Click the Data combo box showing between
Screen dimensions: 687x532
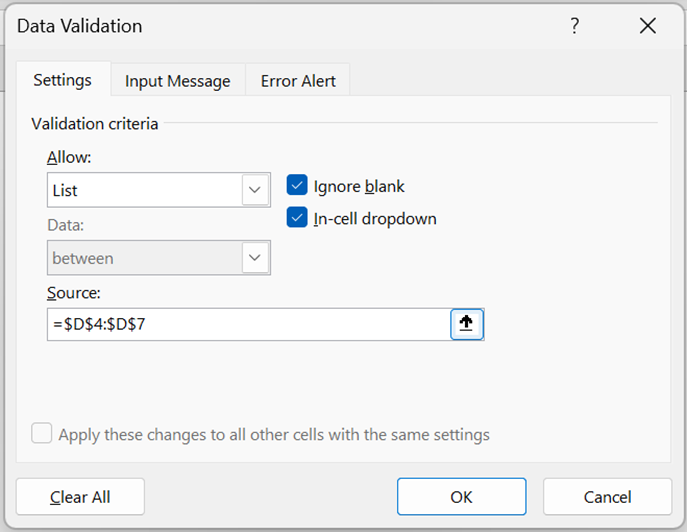click(x=145, y=258)
